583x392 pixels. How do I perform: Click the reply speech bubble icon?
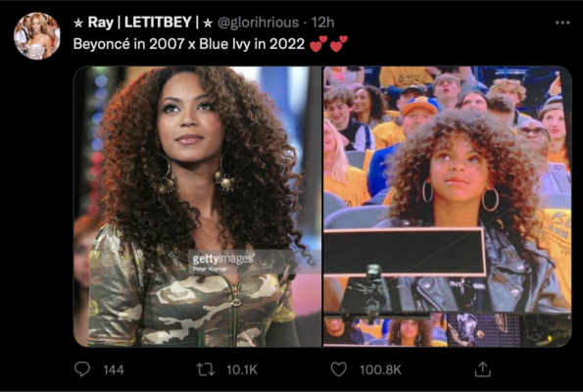click(81, 368)
